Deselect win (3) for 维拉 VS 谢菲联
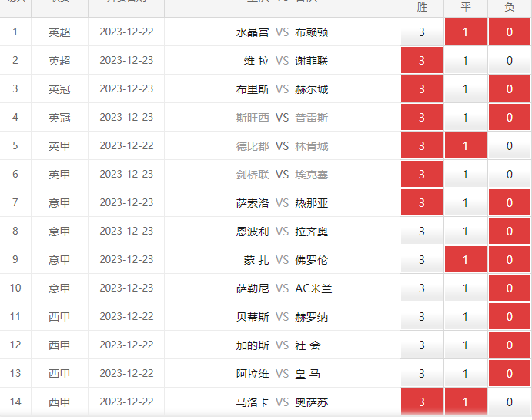Image resolution: width=532 pixels, height=420 pixels. coord(422,60)
